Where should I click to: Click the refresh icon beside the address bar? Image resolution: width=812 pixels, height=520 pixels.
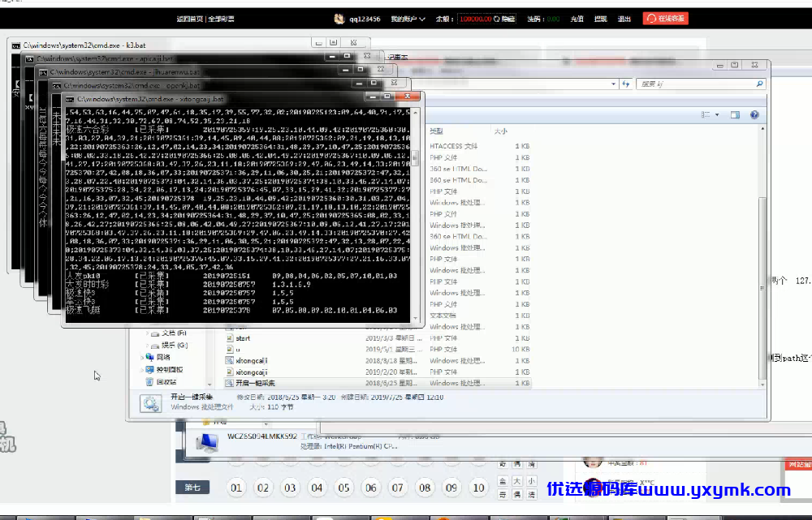[626, 84]
